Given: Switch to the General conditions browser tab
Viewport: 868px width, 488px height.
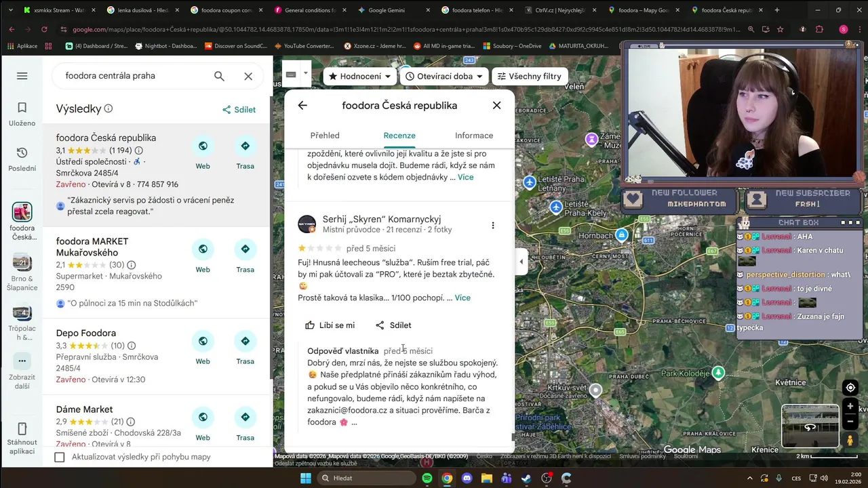Looking at the screenshot, I should pyautogui.click(x=311, y=10).
